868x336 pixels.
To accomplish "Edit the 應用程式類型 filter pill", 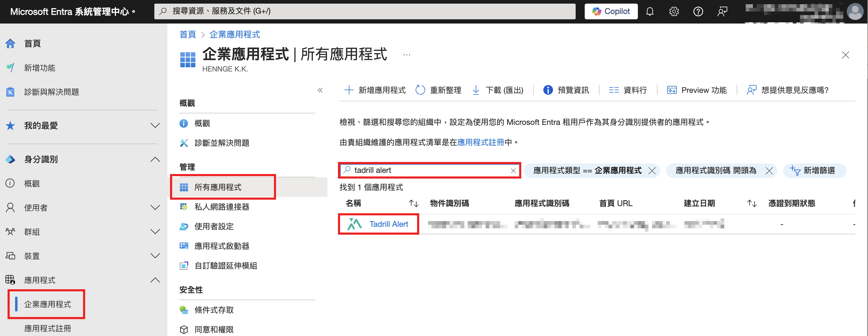I will pyautogui.click(x=587, y=171).
